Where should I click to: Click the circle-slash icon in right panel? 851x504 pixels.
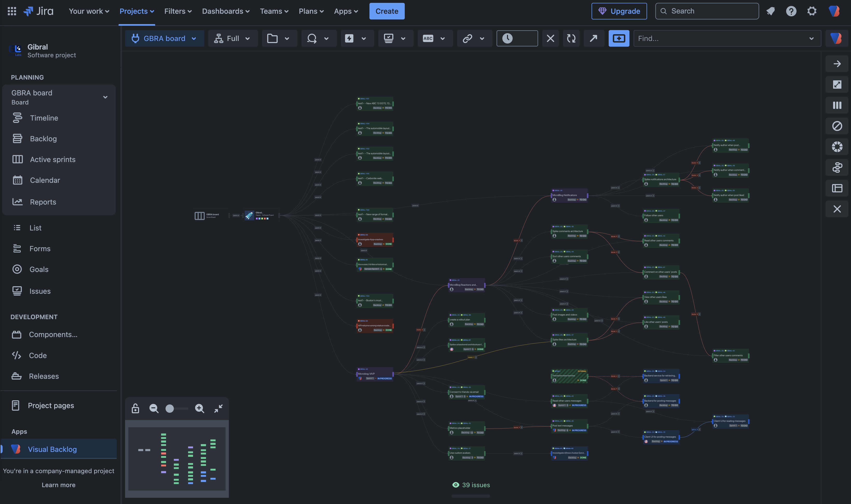[x=837, y=126]
